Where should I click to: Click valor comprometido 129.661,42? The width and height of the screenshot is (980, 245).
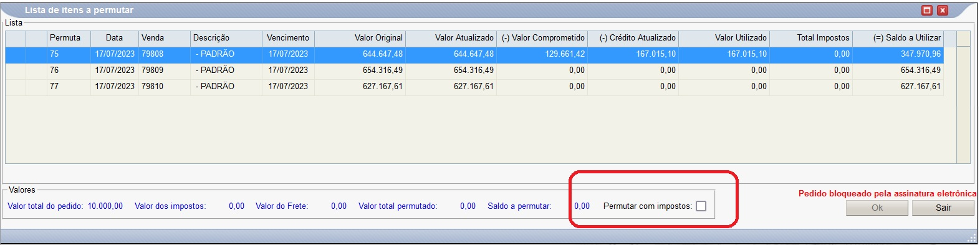565,54
